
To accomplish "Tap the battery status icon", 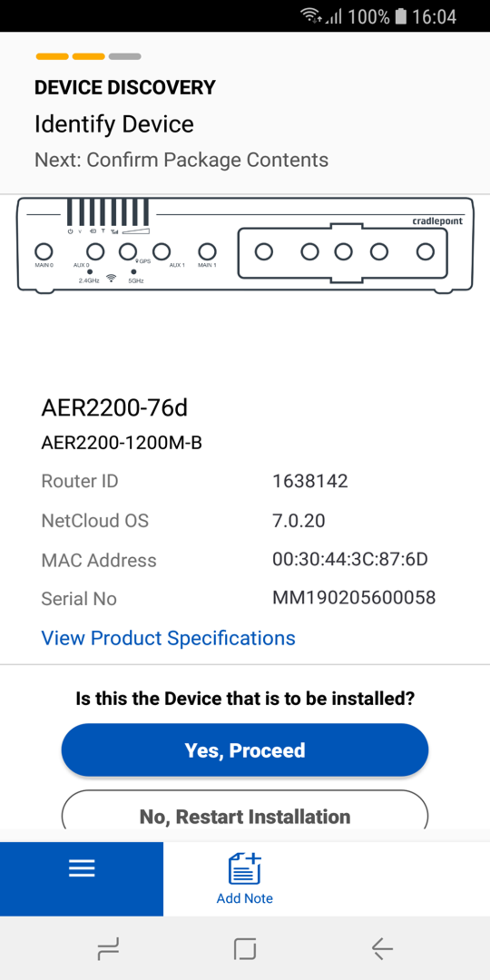I will [x=401, y=16].
